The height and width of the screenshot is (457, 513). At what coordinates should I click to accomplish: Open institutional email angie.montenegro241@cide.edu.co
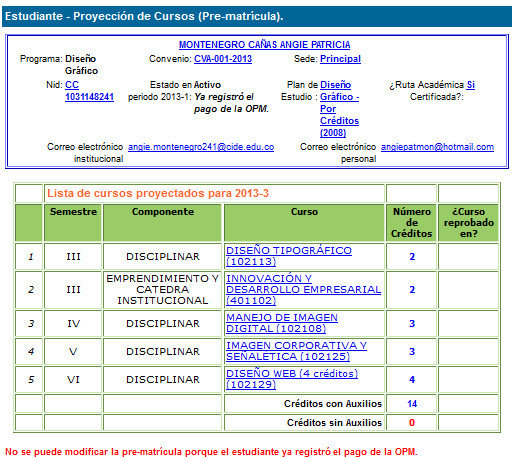point(201,147)
